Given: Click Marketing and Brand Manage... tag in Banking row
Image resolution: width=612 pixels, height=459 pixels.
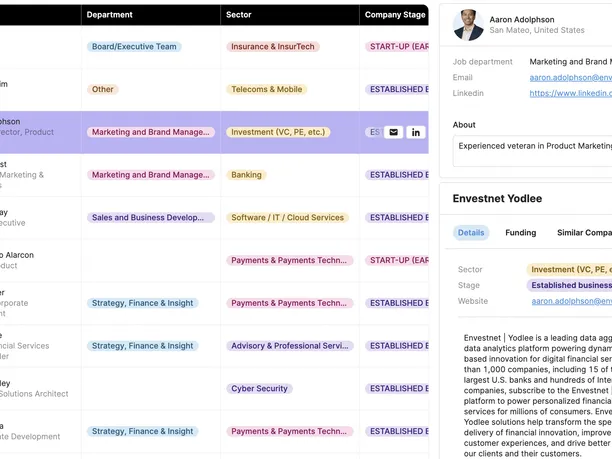Looking at the screenshot, I should pyautogui.click(x=151, y=175).
